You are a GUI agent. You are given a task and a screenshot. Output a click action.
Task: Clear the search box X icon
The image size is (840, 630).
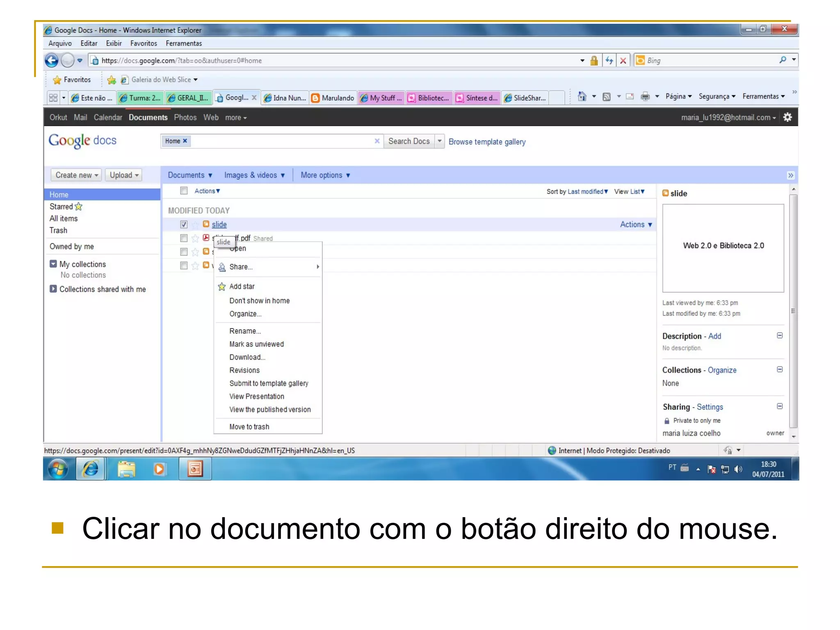point(377,141)
